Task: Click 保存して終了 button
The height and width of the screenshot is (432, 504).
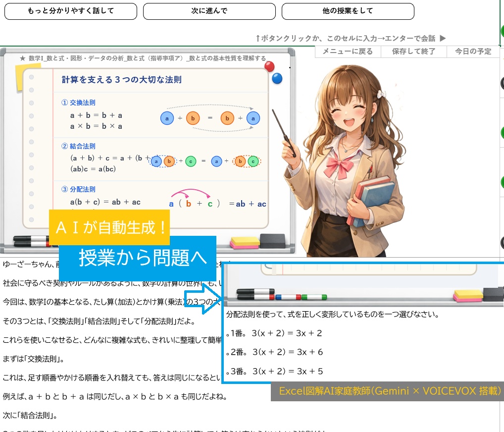Action: coord(414,52)
